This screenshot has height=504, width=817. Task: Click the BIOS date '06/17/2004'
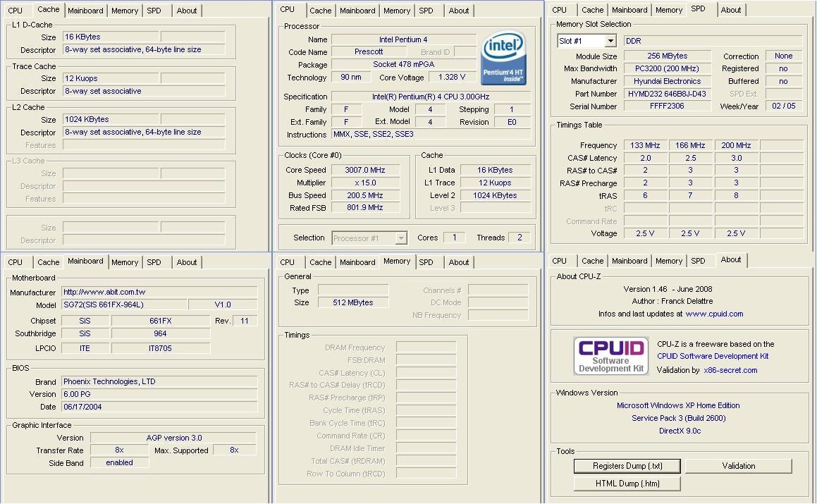[159, 407]
